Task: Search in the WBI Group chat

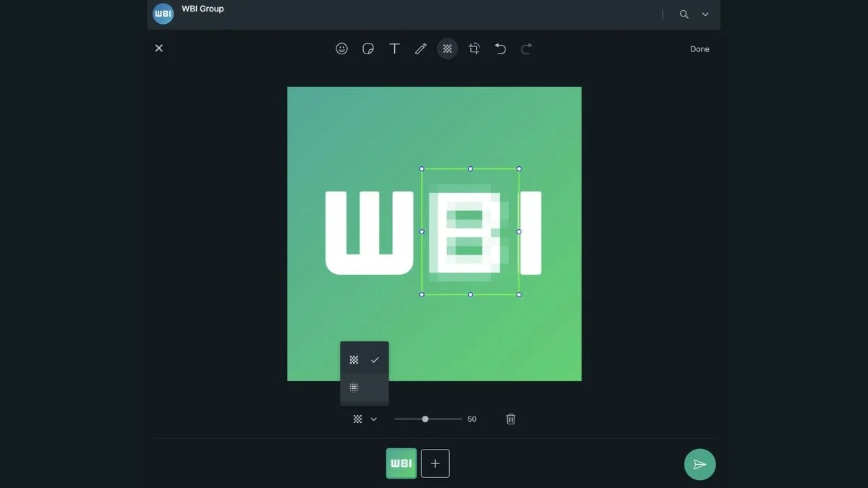Action: tap(684, 14)
